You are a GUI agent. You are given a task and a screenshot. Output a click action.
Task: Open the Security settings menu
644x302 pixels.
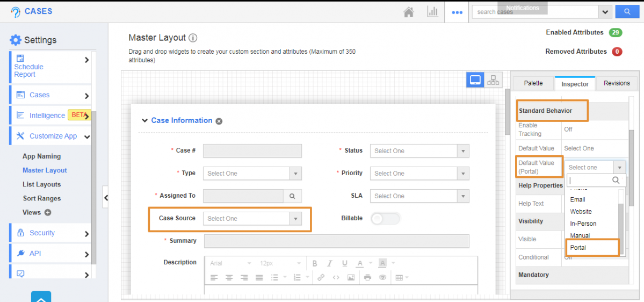coord(42,233)
